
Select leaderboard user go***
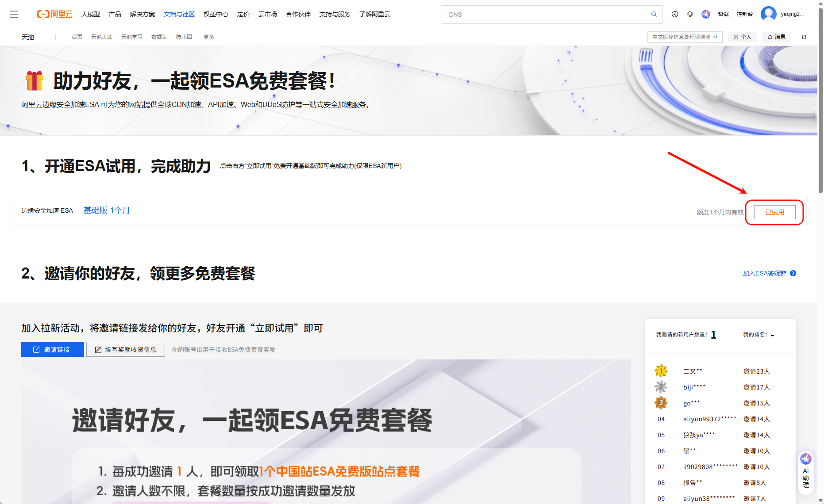pyautogui.click(x=692, y=403)
